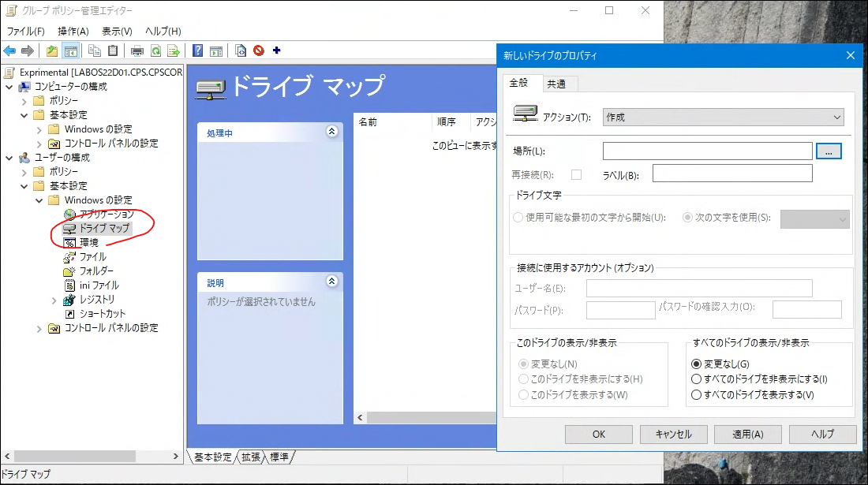Click the キャンセル button

coord(673,434)
